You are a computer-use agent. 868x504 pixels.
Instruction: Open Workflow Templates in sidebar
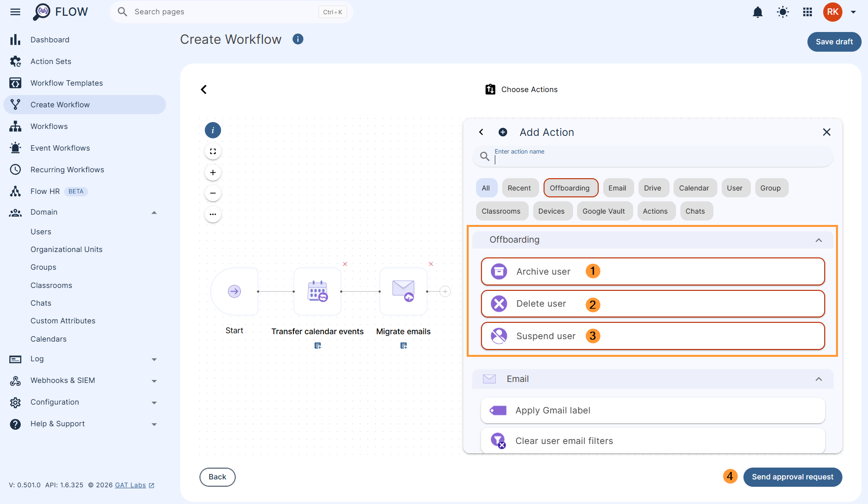point(84,83)
